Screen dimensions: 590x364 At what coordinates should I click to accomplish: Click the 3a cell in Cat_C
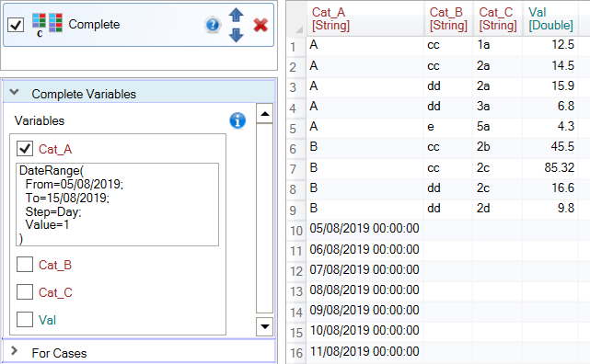pos(497,107)
